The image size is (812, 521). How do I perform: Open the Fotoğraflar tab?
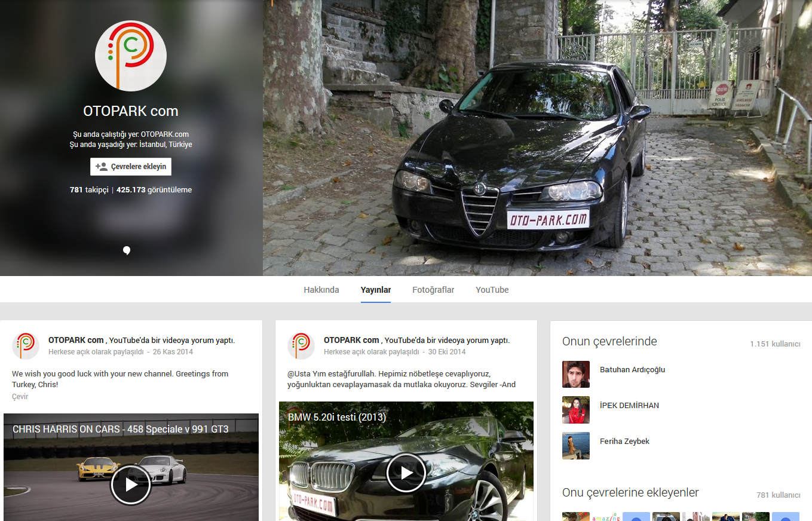click(x=433, y=290)
